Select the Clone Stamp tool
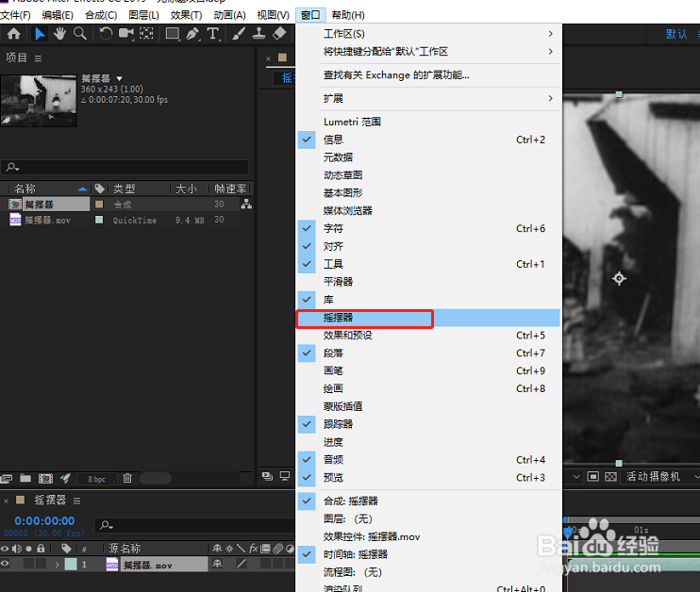This screenshot has width=700, height=592. 258,33
